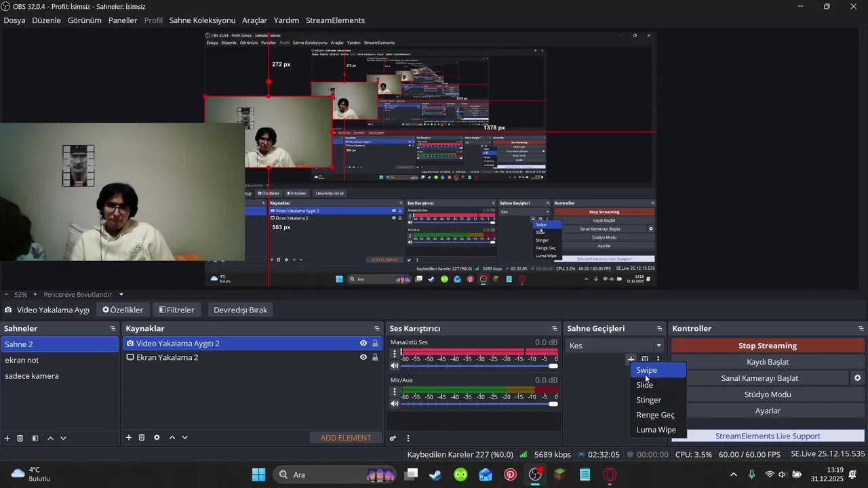Zoom out preview with minus icon
The width and height of the screenshot is (868, 488).
click(6, 295)
